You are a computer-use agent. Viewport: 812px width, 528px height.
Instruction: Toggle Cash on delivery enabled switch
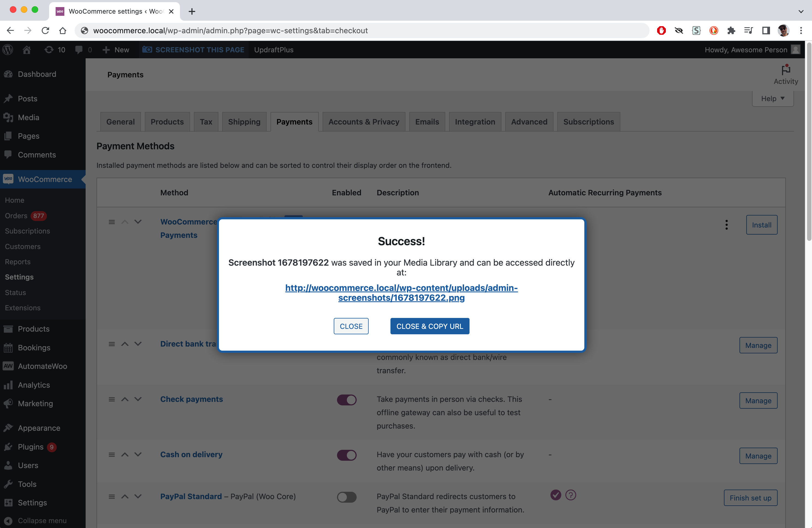347,455
